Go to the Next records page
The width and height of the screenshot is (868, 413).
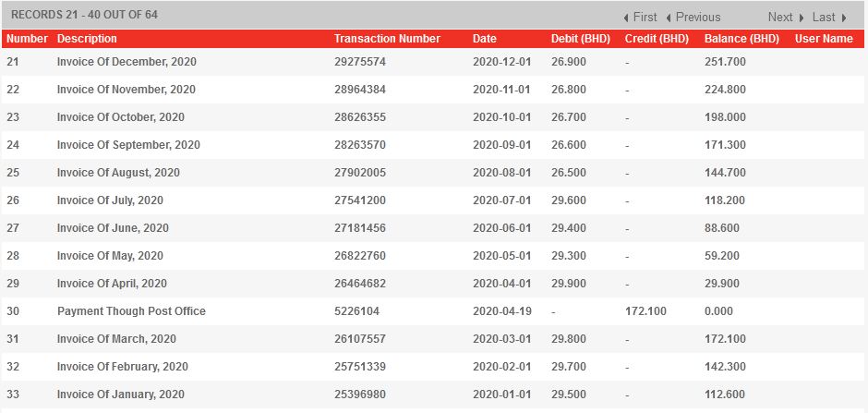780,17
